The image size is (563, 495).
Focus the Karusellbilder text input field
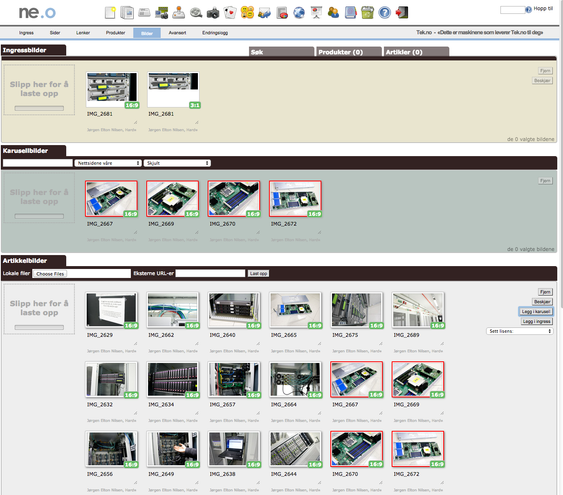tap(37, 163)
